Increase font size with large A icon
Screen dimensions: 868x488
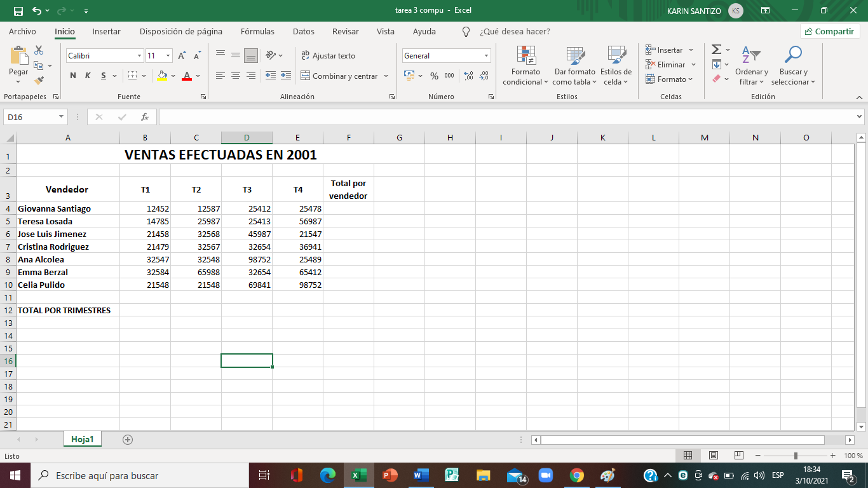pos(182,56)
